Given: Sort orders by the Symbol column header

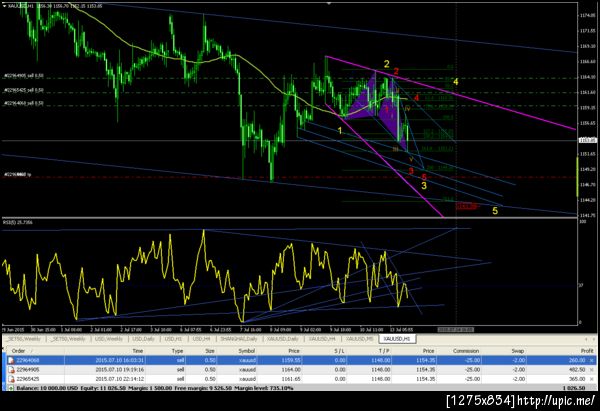Looking at the screenshot, I should coord(246,351).
